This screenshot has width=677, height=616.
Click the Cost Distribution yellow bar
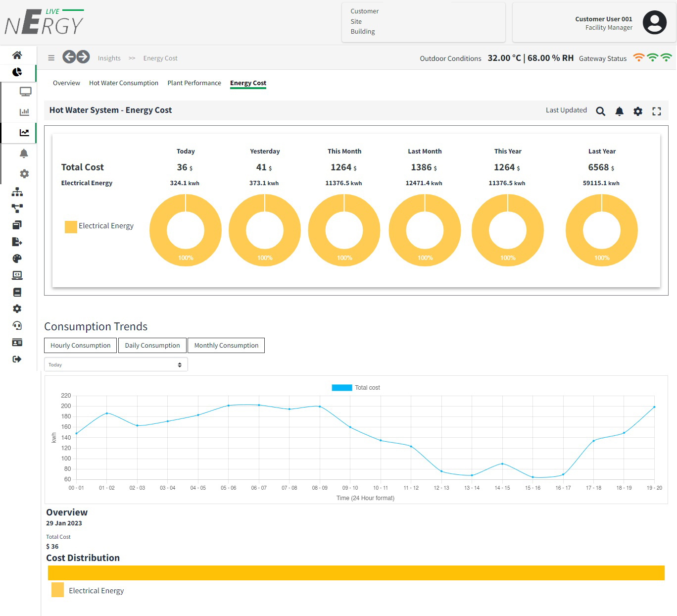(356, 573)
